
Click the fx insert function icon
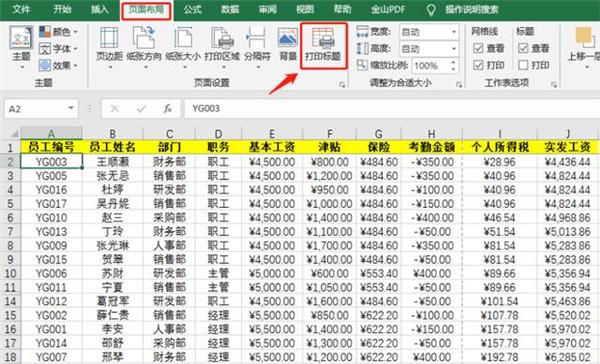167,109
